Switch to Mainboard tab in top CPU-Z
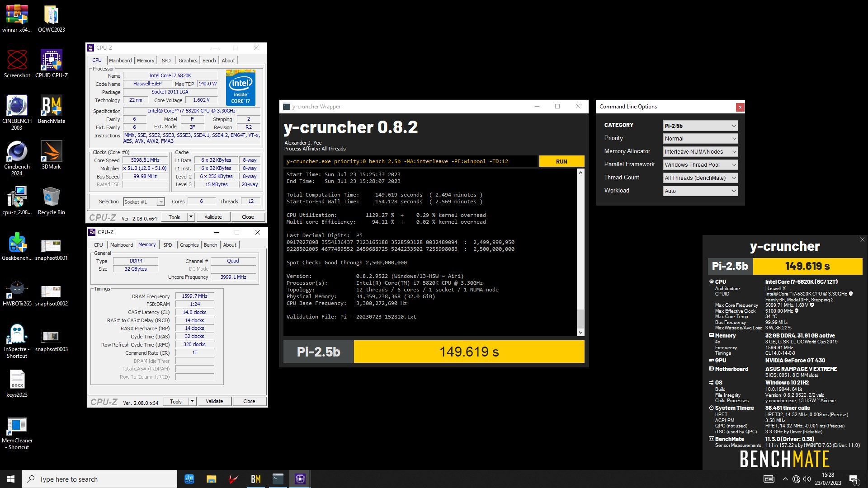Viewport: 868px width, 488px height. pos(120,60)
